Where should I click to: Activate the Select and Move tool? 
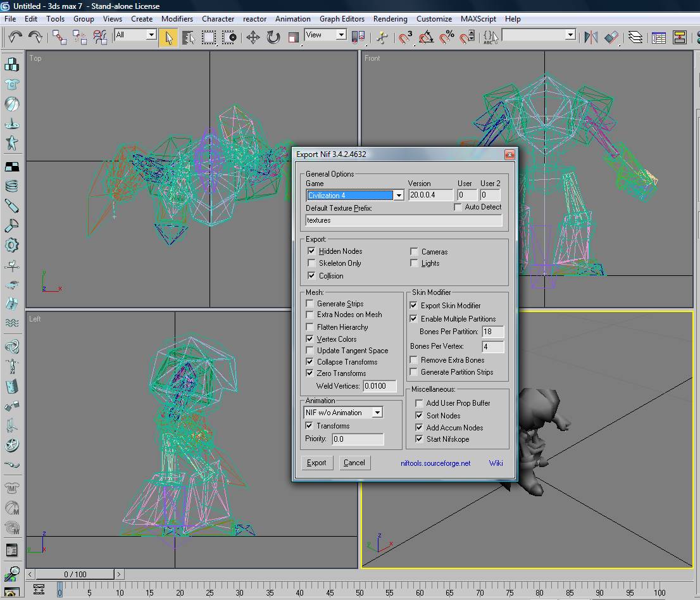click(x=253, y=37)
